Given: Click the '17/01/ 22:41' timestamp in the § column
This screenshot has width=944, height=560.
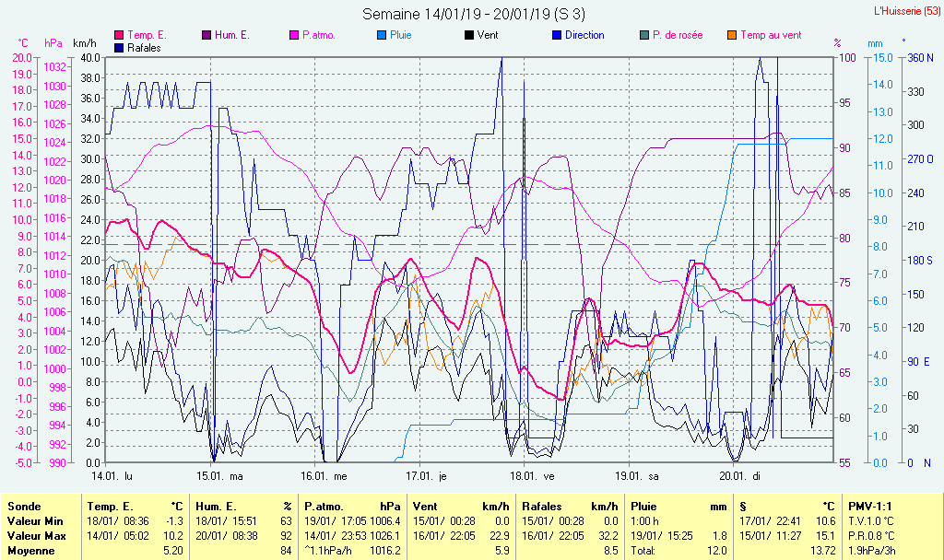Looking at the screenshot, I should 771,521.
